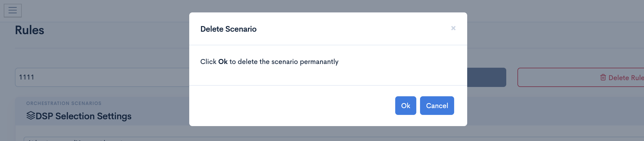Confirm deletion with the Ok button
Image resolution: width=644 pixels, height=141 pixels.
click(x=405, y=106)
